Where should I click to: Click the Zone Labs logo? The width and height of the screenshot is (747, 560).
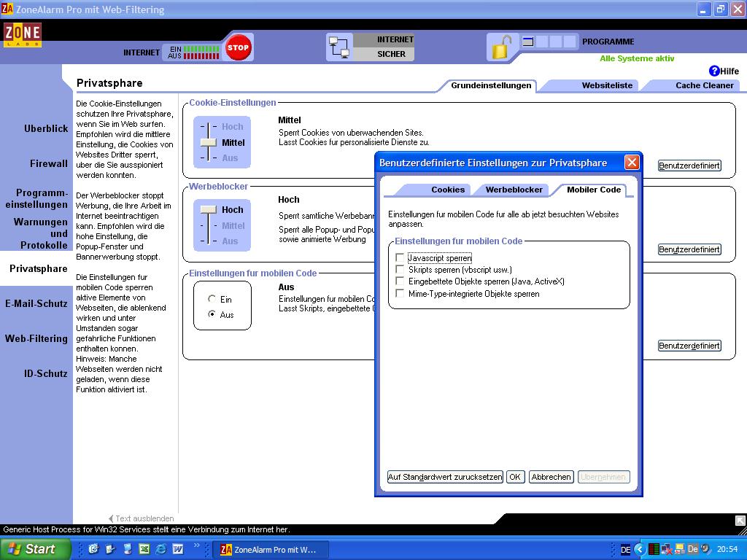pos(23,35)
